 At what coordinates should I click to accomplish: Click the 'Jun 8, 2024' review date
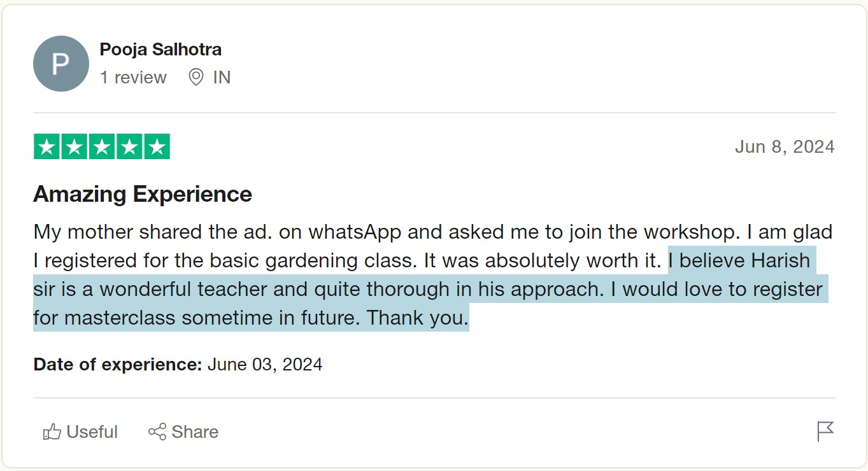pos(785,147)
